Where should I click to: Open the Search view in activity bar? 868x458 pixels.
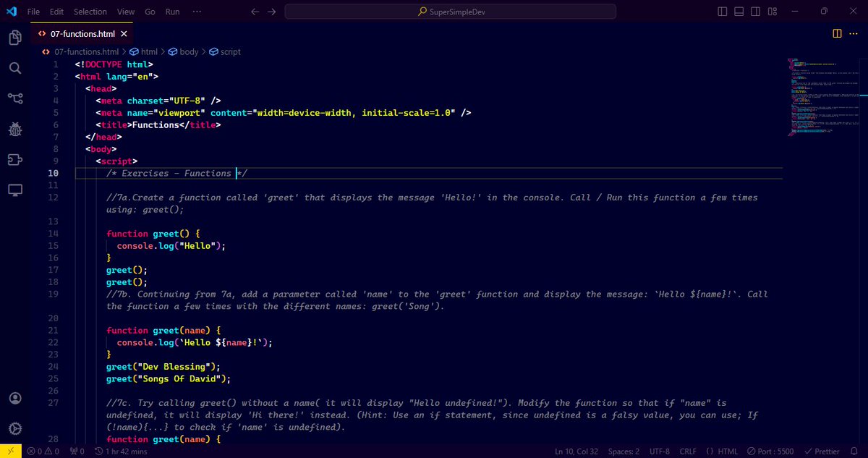pyautogui.click(x=15, y=68)
